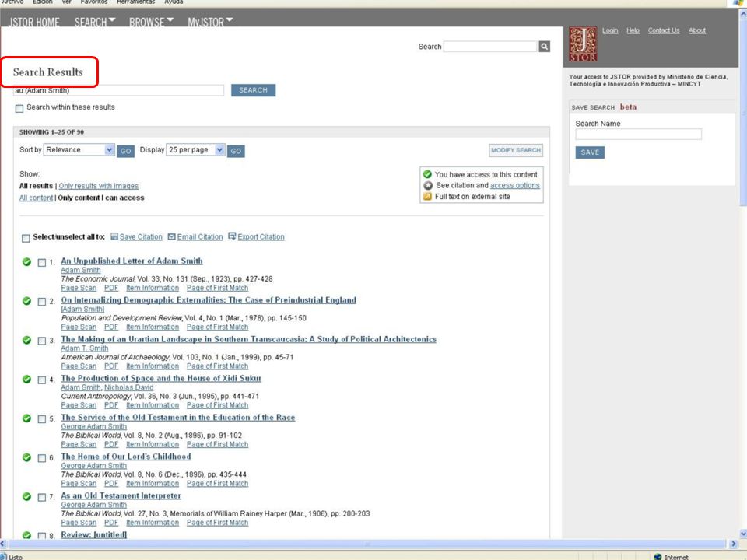Click green access icon for result 4
The image size is (747, 560).
(x=26, y=379)
